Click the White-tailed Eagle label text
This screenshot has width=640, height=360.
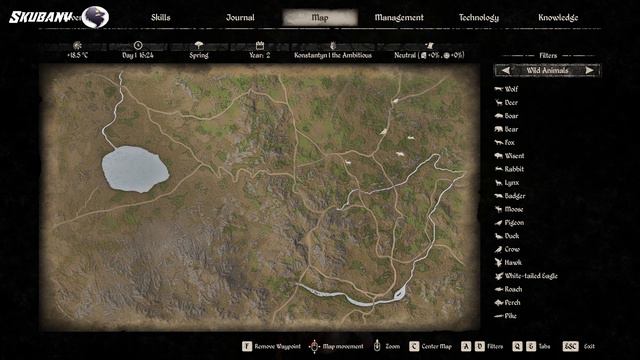(x=531, y=276)
